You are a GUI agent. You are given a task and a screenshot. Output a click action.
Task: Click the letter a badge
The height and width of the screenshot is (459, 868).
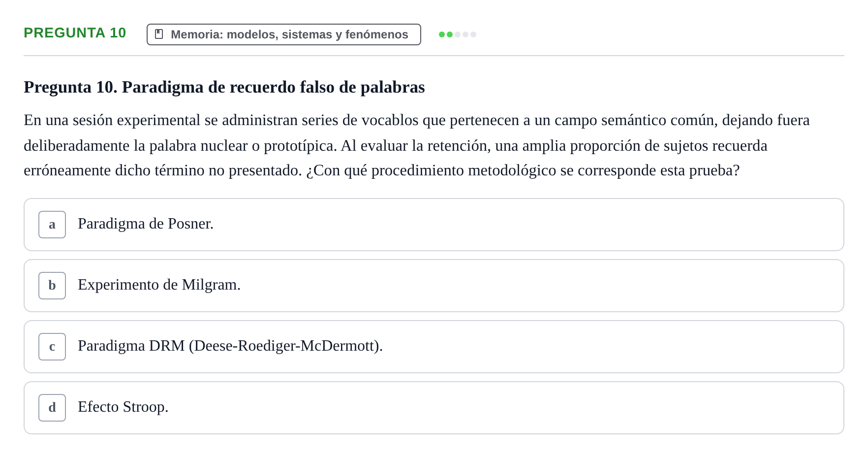(52, 225)
